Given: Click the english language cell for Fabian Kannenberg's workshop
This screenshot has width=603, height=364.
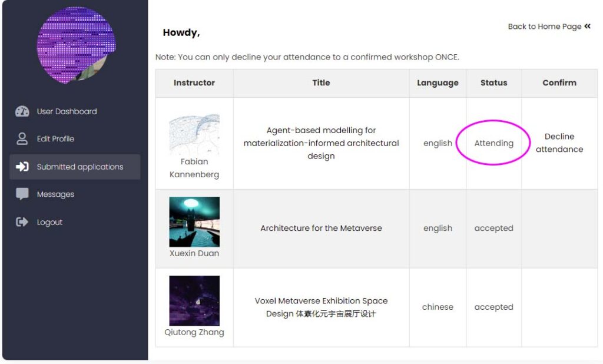Looking at the screenshot, I should [x=438, y=143].
